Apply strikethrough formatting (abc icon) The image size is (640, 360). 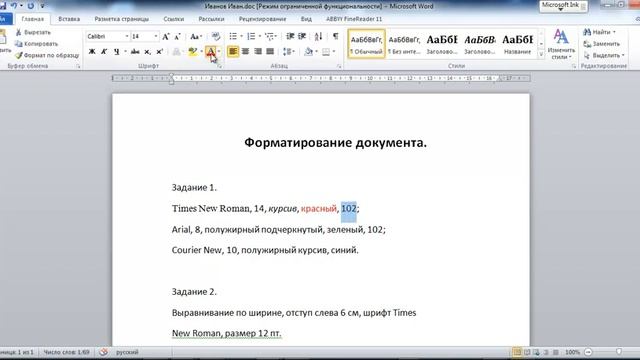pos(135,51)
